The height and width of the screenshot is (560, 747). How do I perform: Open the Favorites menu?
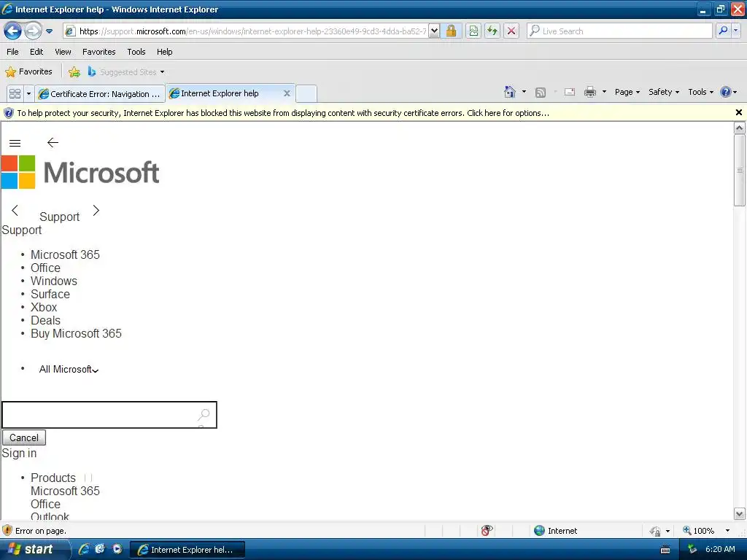pos(98,52)
